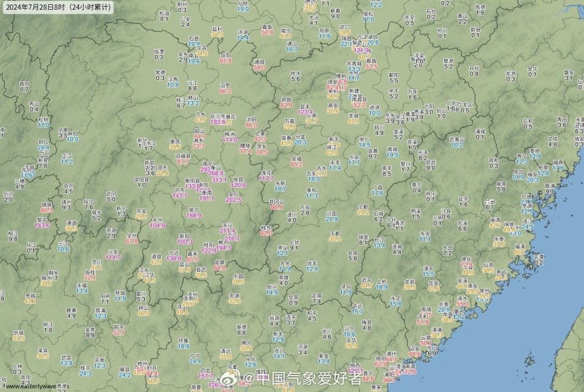This screenshot has height=392, width=584.
Task: Select the 监利 38.3 station value
Action: tap(217, 32)
